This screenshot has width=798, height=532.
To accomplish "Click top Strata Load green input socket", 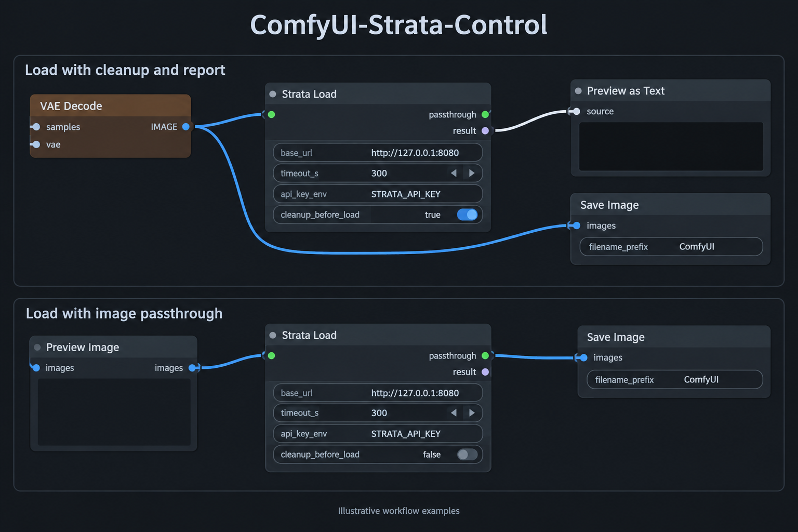I will [271, 114].
